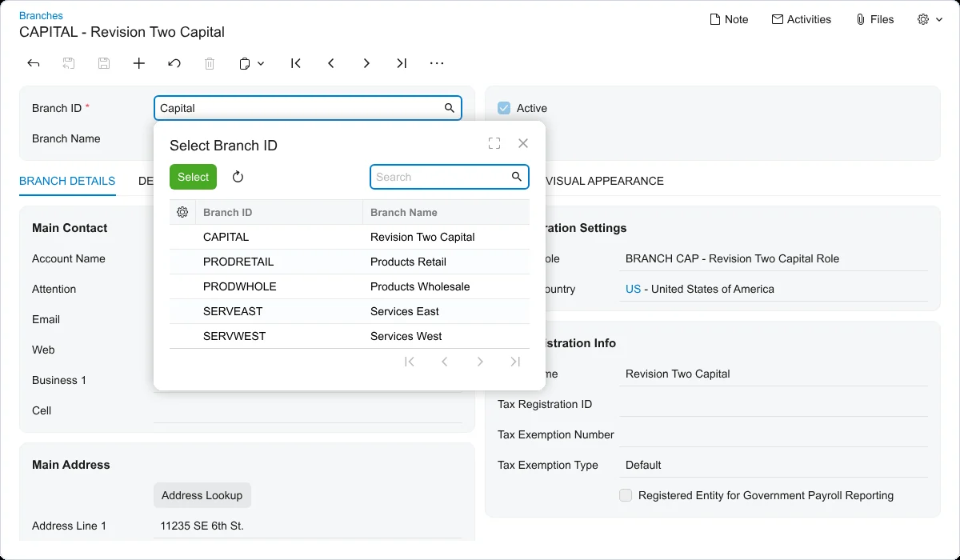This screenshot has height=560, width=960.
Task: Go to next record arrow
Action: coord(366,63)
